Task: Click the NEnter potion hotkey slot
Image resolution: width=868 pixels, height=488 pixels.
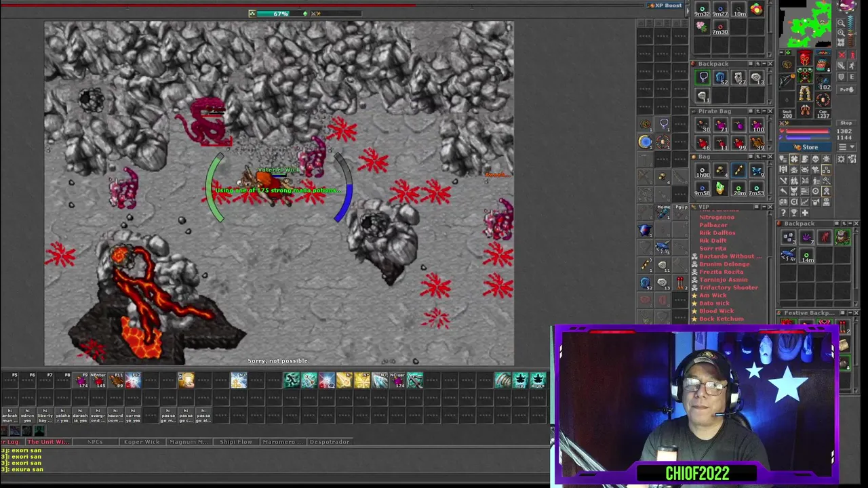Action: coord(98,380)
